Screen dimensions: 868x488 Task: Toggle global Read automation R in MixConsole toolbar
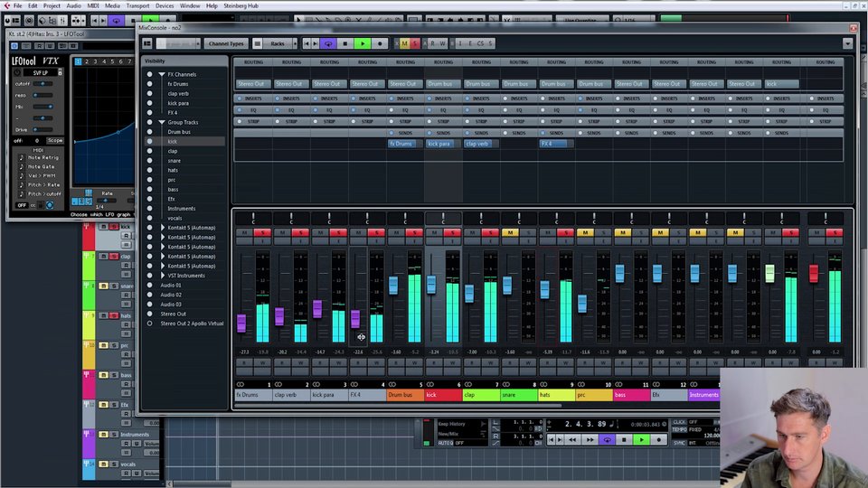[x=433, y=43]
